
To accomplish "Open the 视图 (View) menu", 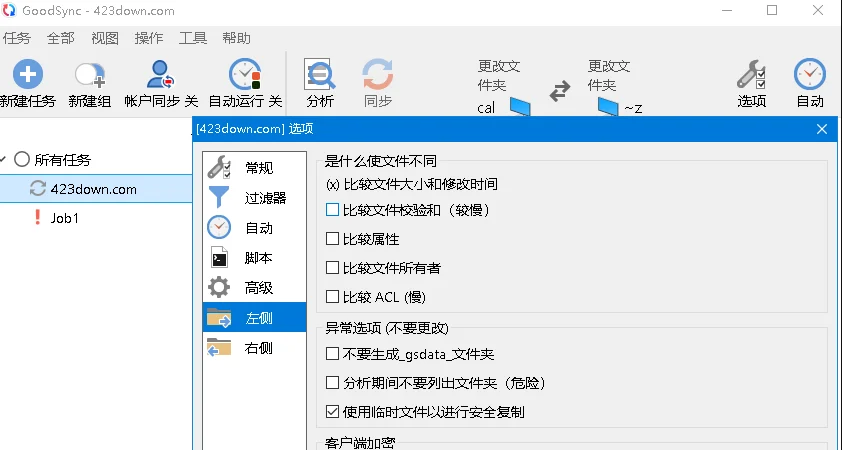I will [105, 38].
